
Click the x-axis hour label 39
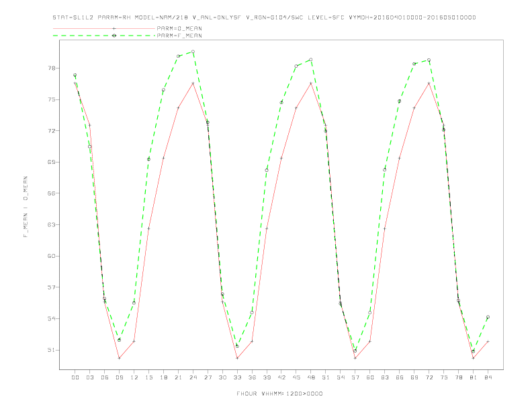[267, 377]
